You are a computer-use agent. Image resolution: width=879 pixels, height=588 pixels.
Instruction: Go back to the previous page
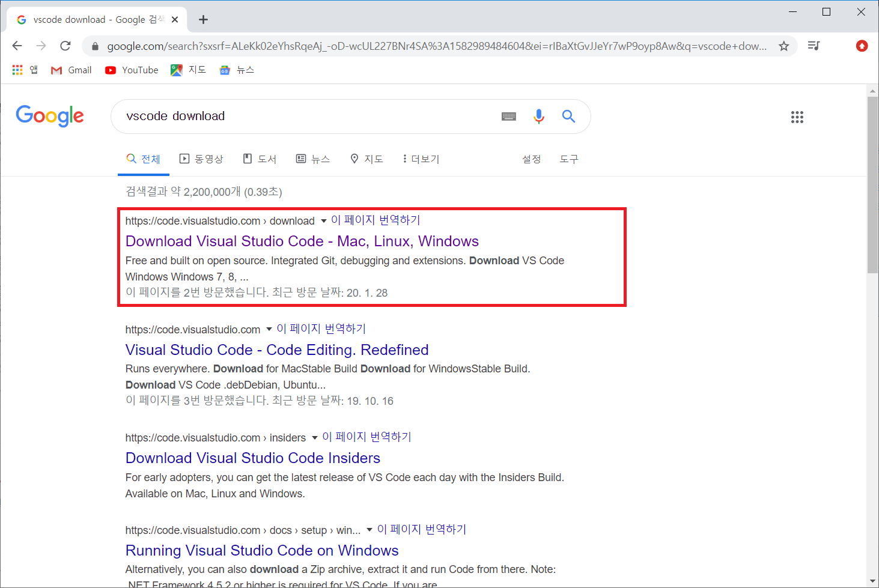coord(17,46)
